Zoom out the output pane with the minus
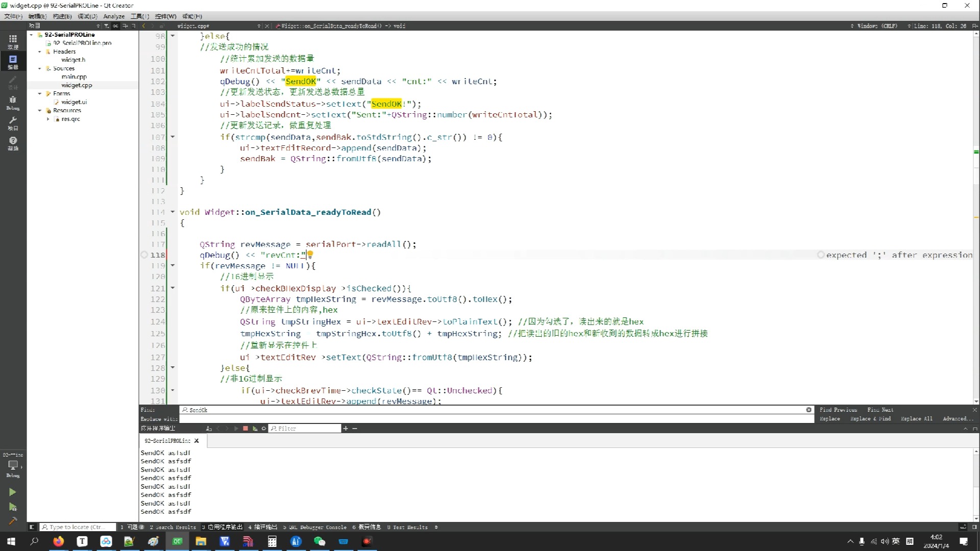Image resolution: width=980 pixels, height=551 pixels. [355, 429]
